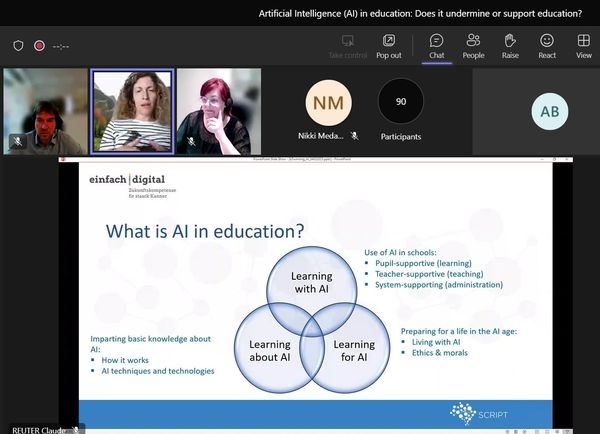Click 'Use of AI in schools:' text
Viewport: 600px width, 434px height.
(x=400, y=253)
